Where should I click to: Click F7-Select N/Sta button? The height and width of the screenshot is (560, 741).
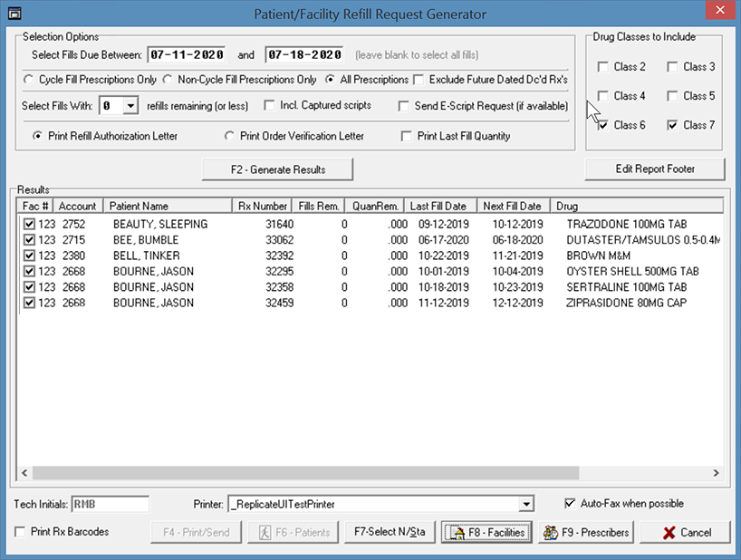[x=390, y=533]
